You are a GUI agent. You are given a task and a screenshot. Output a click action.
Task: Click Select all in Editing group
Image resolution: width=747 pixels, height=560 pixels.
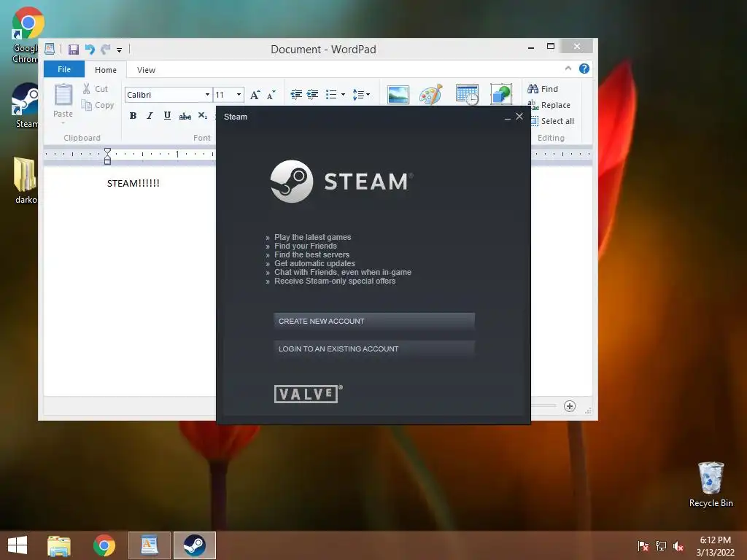(552, 121)
